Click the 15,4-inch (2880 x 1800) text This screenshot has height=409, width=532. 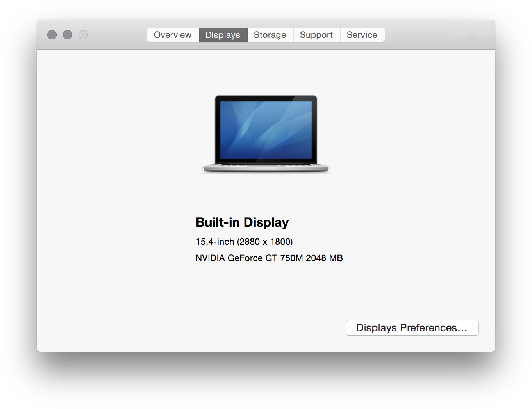point(244,242)
